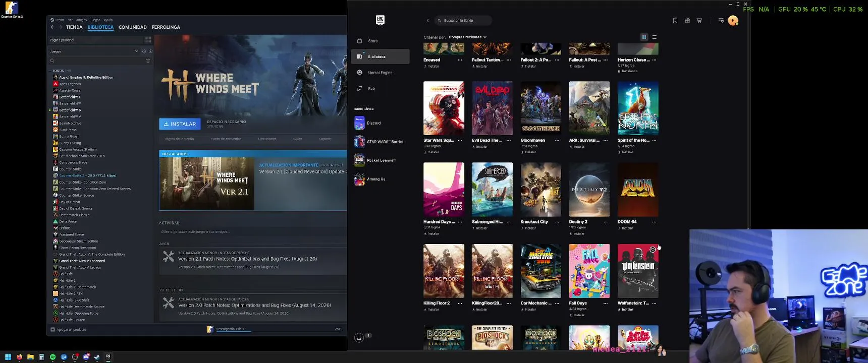Click the activity comment input box
This screenshot has height=363, width=868.
253,232
